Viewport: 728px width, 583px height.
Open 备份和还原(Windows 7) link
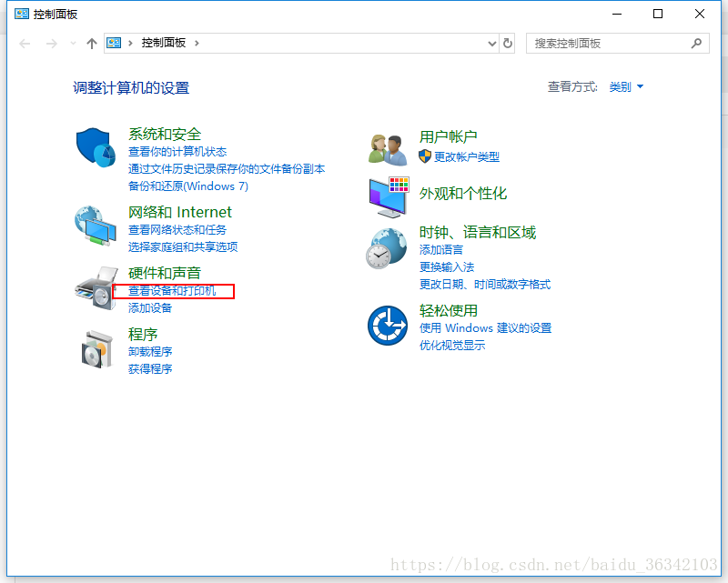(188, 186)
